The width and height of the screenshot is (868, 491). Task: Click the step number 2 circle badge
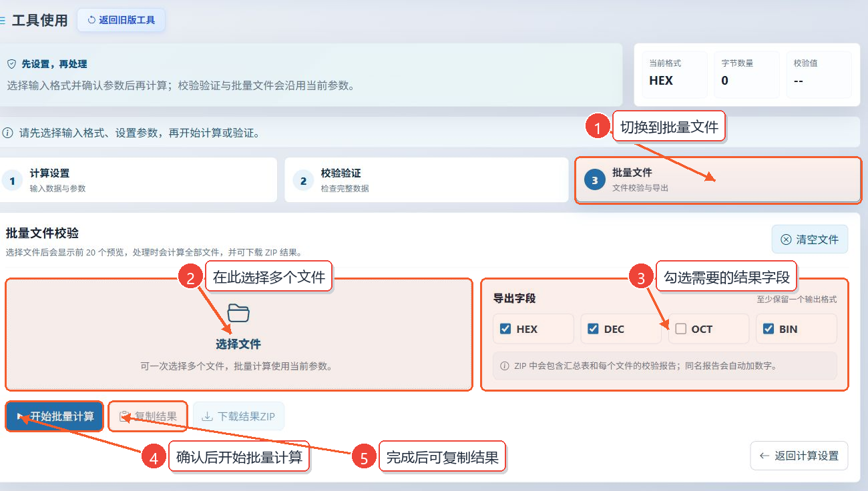pos(303,180)
